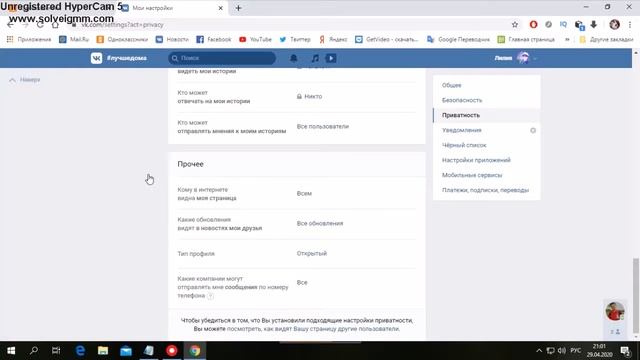Viewport: 640px width, 360px height.
Task: Open the VK logo home link
Action: click(97, 58)
